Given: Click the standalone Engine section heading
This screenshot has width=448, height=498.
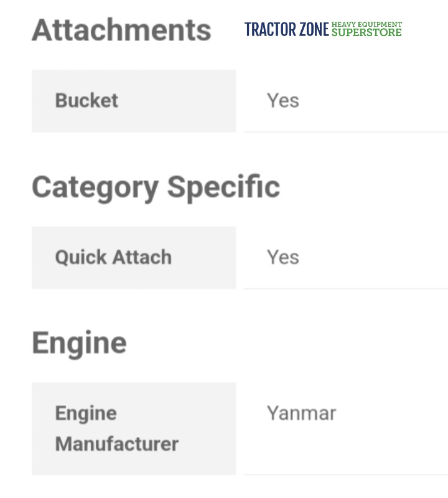Looking at the screenshot, I should tap(79, 343).
